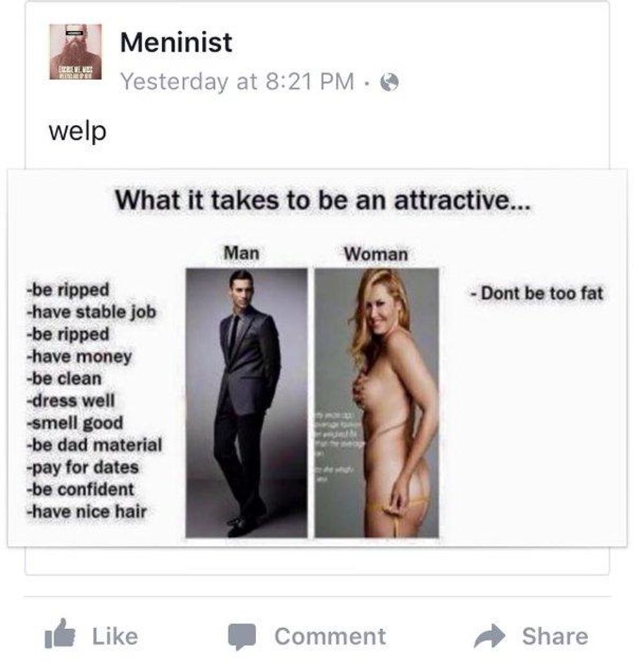Tap the Like button label
Viewport: 634px width, 672px height.
(x=115, y=636)
